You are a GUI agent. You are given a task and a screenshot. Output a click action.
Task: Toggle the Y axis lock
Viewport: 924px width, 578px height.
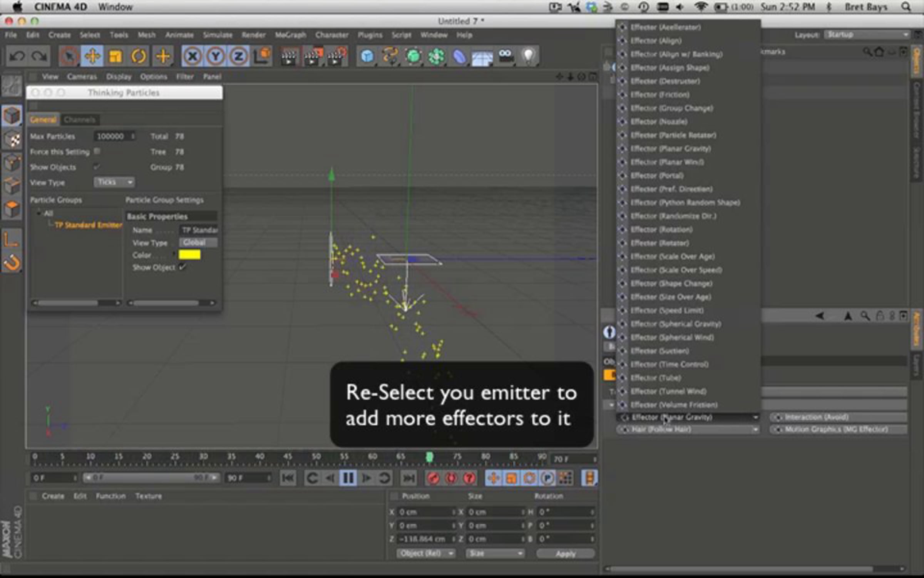click(x=216, y=56)
